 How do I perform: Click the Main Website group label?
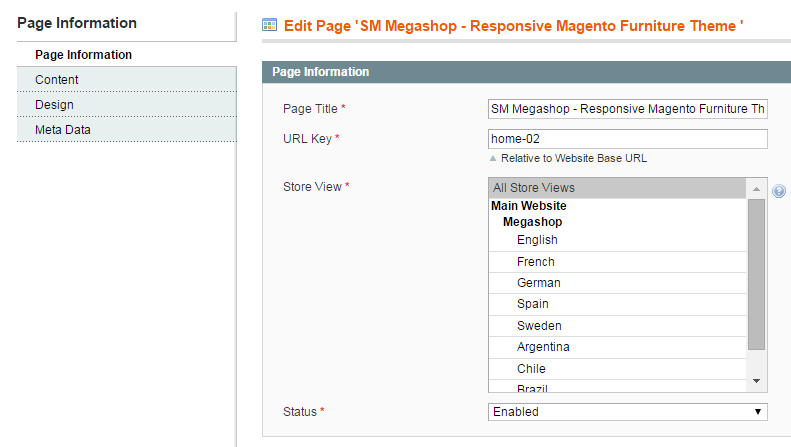529,206
